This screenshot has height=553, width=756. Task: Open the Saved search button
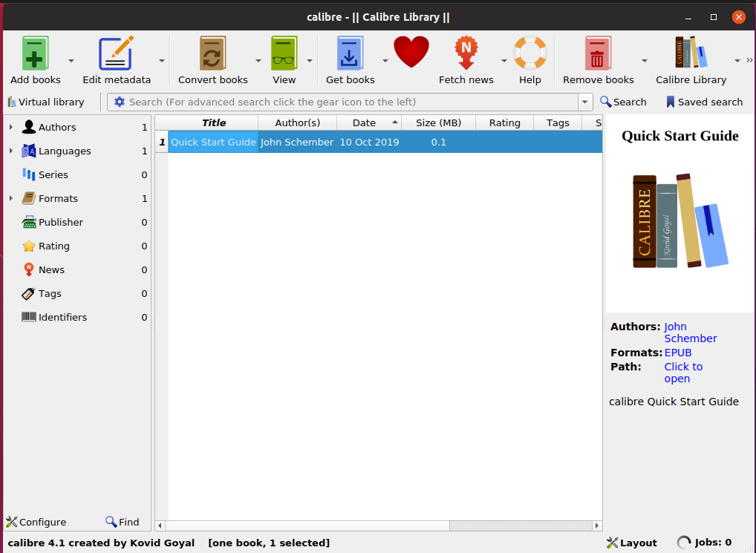point(705,102)
